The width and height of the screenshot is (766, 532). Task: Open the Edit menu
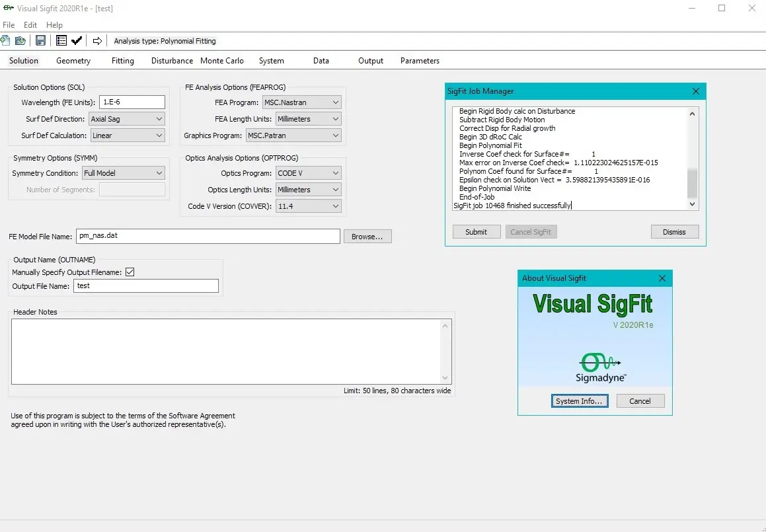click(x=30, y=25)
